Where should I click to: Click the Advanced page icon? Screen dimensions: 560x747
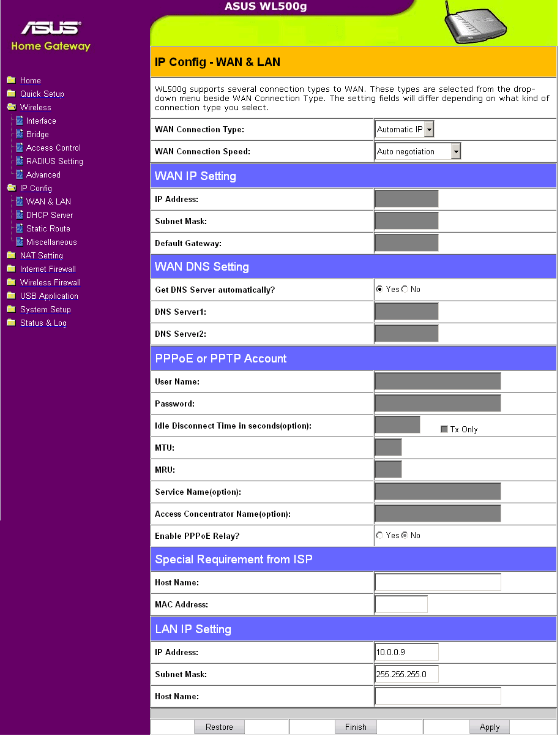20,175
